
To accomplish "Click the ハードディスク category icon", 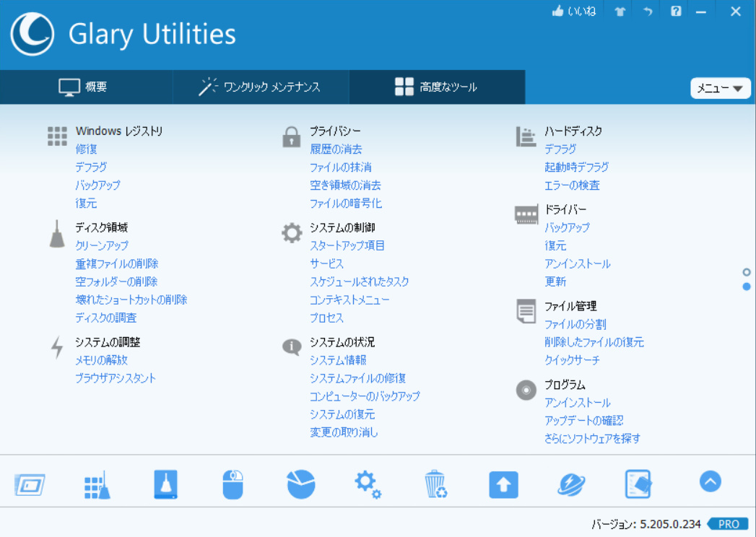I will [526, 137].
